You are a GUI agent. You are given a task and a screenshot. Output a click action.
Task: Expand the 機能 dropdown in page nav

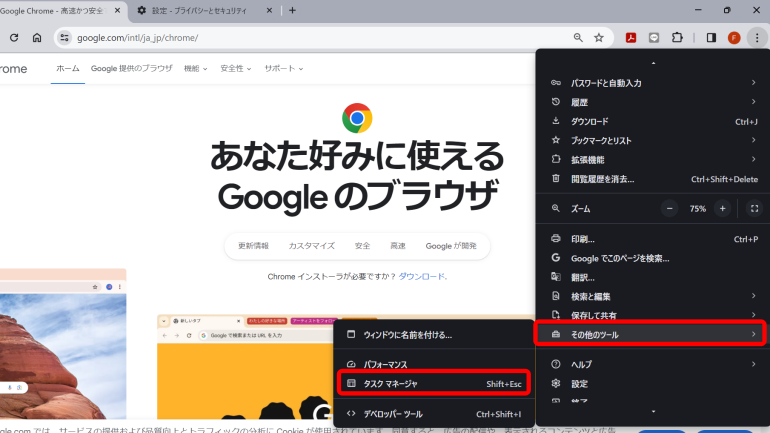click(x=195, y=69)
